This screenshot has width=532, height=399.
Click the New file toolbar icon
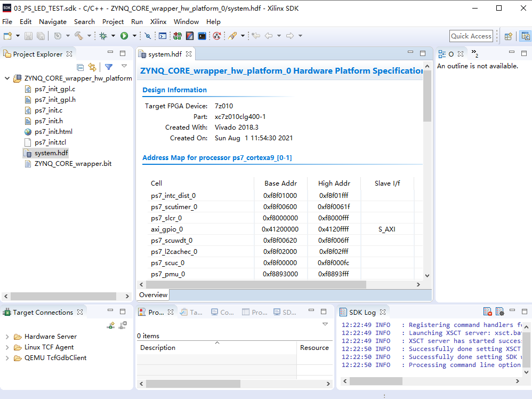click(7, 36)
